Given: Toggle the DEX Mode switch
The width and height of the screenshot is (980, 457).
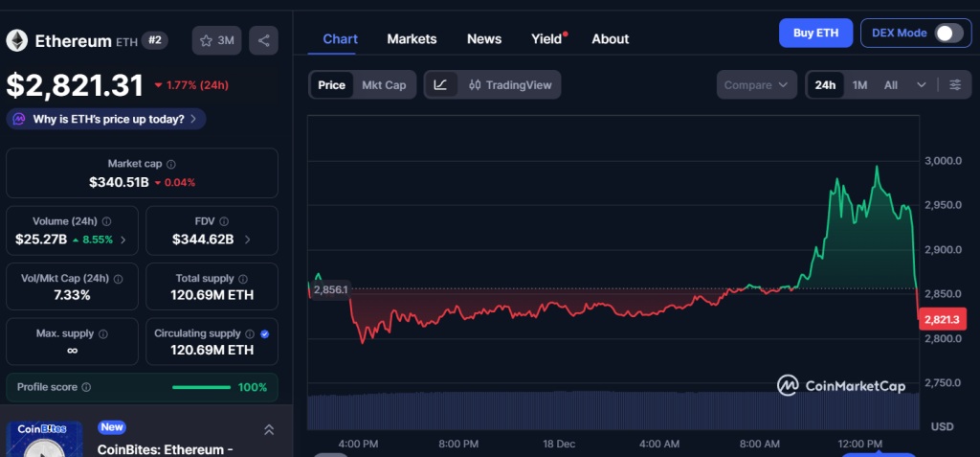Looking at the screenshot, I should pos(948,34).
